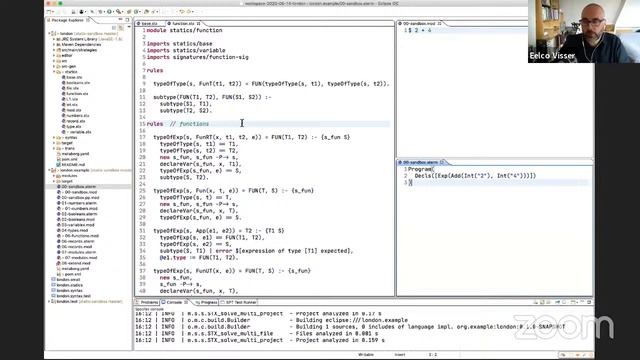The width and height of the screenshot is (640, 360).
Task: Expand the Maven Dependencies node
Action: (54, 44)
